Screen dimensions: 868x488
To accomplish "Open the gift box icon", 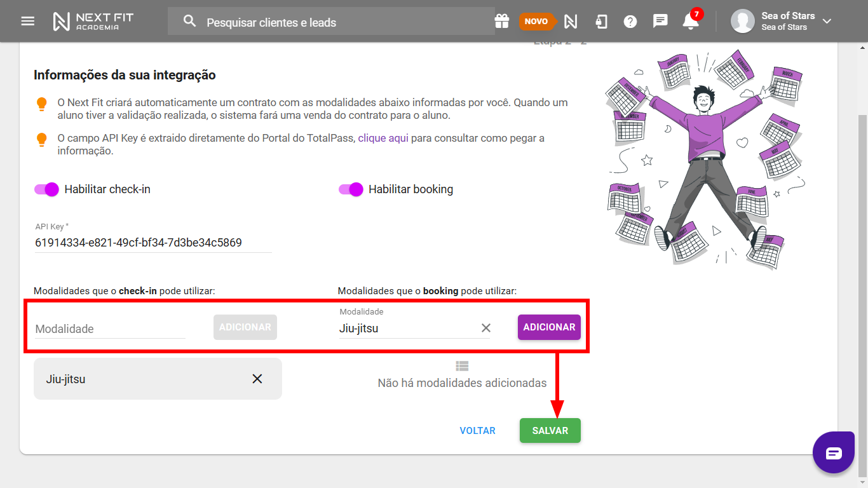I will pyautogui.click(x=502, y=22).
